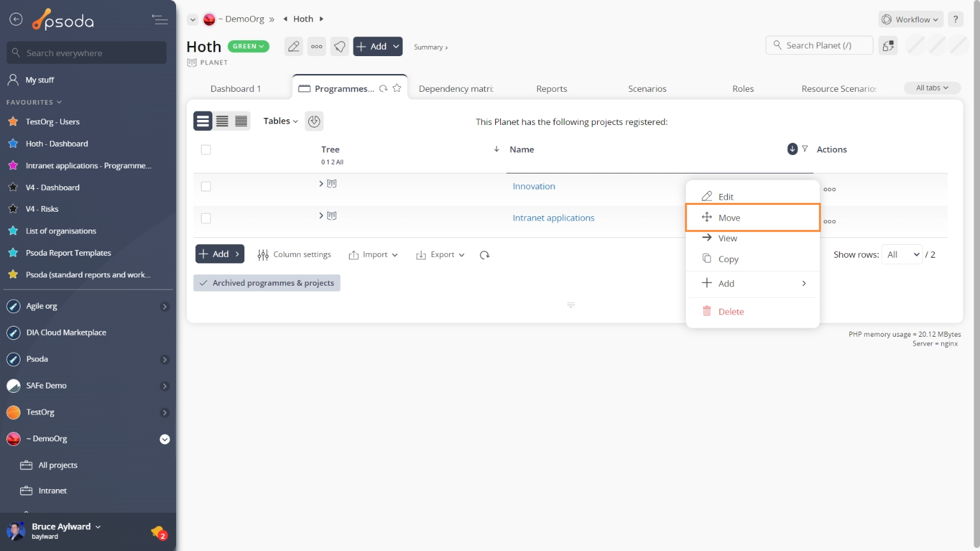Screen dimensions: 980x551
Task: Open the Summary link
Action: (x=431, y=47)
